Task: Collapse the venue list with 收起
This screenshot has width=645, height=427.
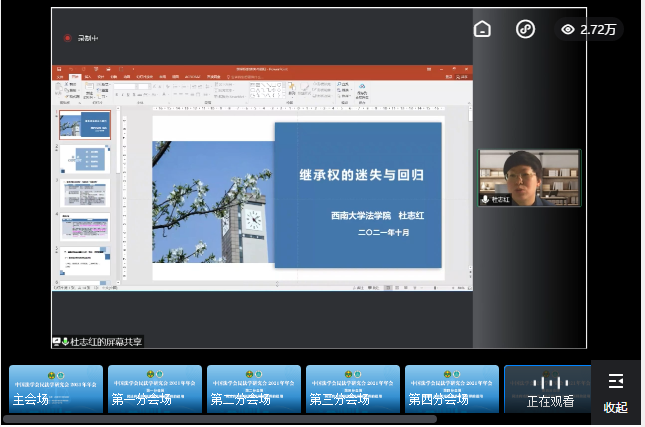Action: [x=615, y=407]
